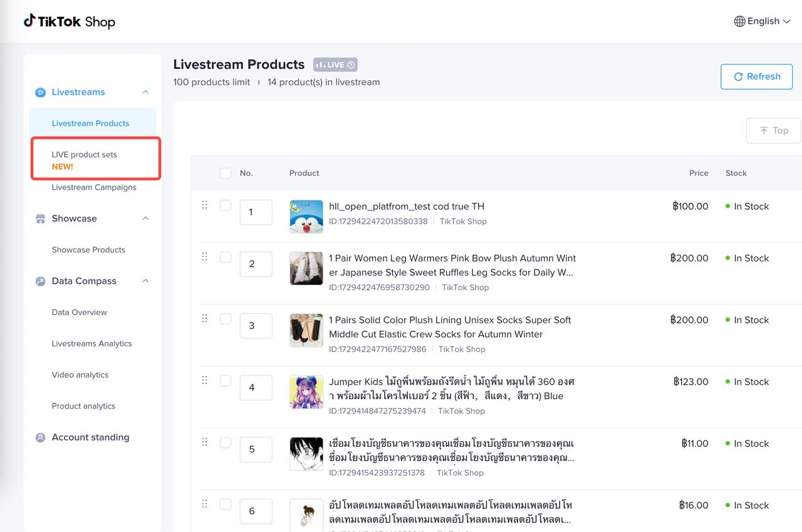This screenshot has width=802, height=532.
Task: Click the Showcase storefront icon
Action: point(41,219)
